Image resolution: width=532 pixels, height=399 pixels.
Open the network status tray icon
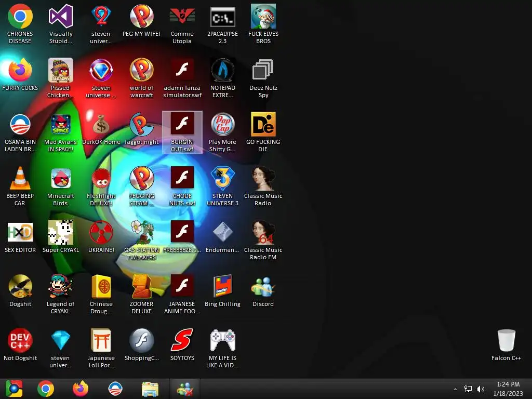click(468, 389)
